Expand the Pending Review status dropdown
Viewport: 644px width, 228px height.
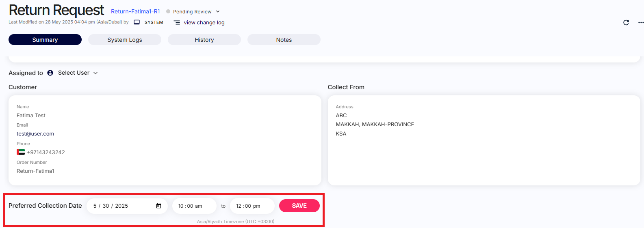(218, 12)
